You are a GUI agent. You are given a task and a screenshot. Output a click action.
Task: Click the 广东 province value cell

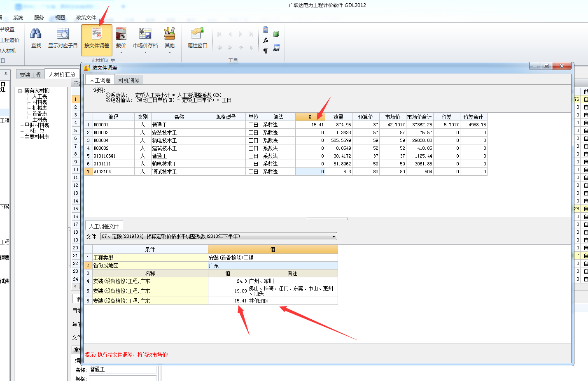[273, 265]
